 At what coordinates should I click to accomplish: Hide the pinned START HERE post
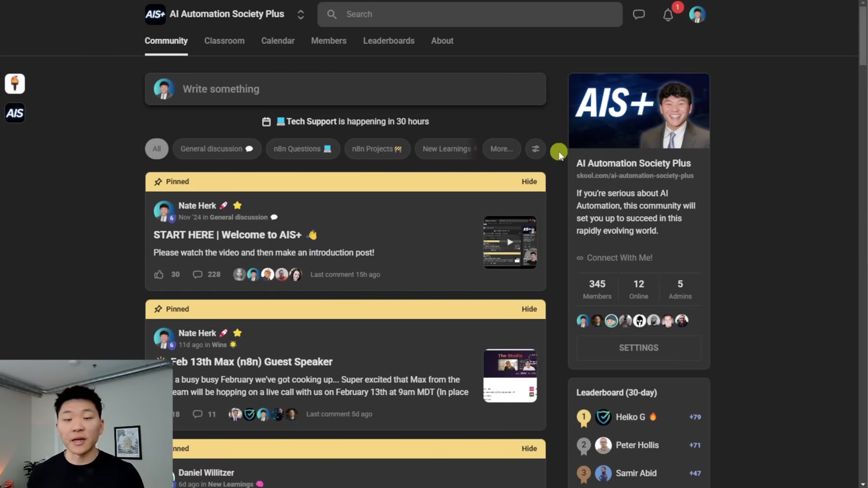click(529, 182)
